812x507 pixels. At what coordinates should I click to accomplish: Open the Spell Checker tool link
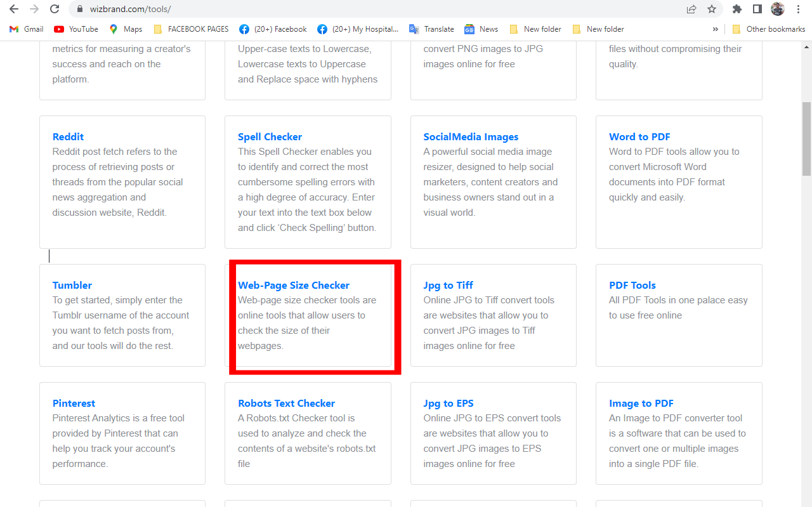pos(270,136)
